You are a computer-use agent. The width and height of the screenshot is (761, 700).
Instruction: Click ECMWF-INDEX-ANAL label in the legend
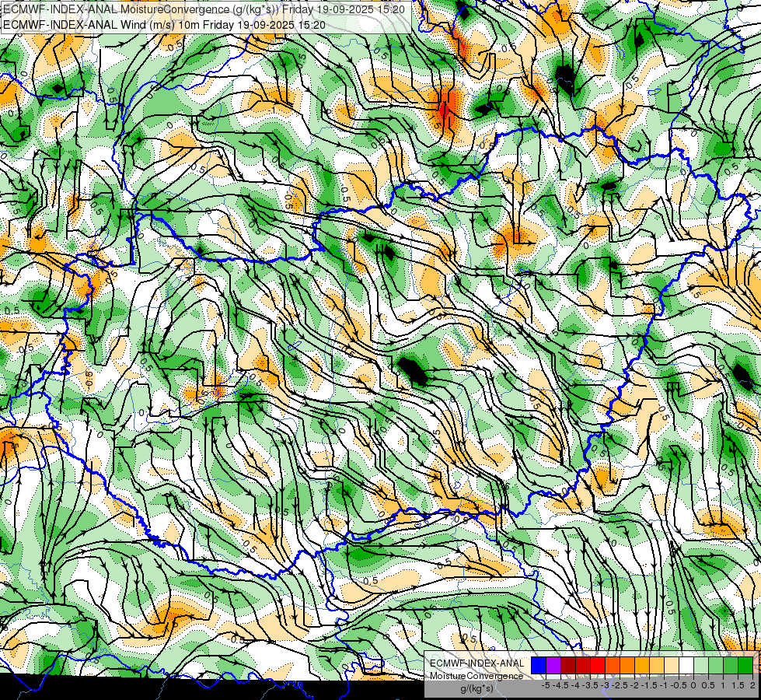coord(477,663)
